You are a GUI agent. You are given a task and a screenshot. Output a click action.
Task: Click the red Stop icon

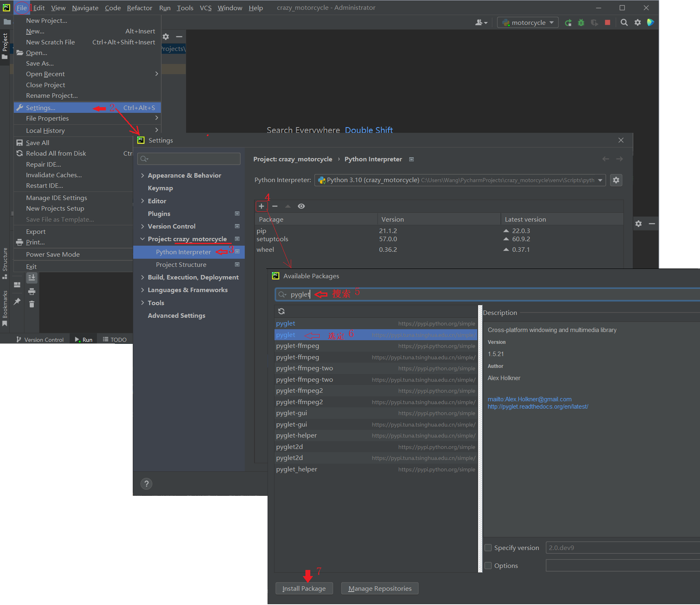pos(608,22)
